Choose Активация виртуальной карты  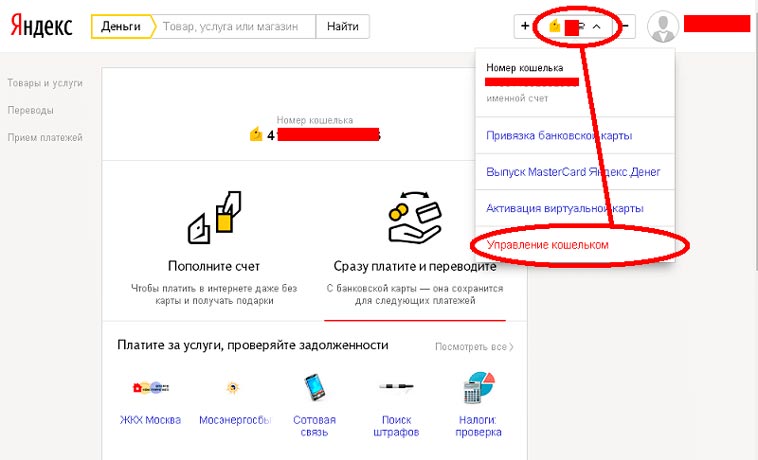565,208
